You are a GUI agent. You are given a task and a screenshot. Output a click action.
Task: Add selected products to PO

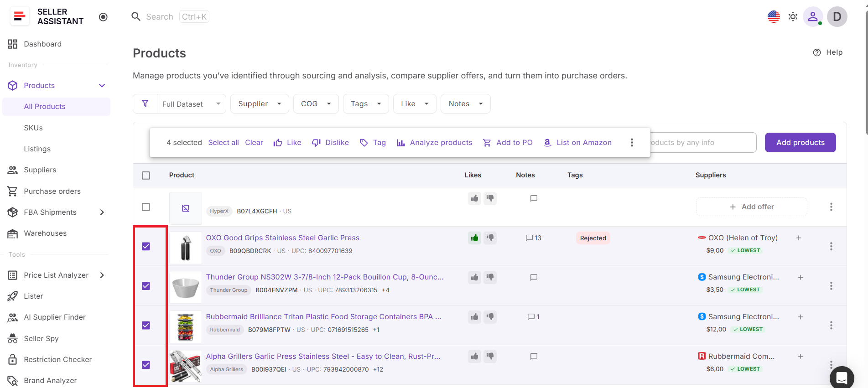[508, 143]
